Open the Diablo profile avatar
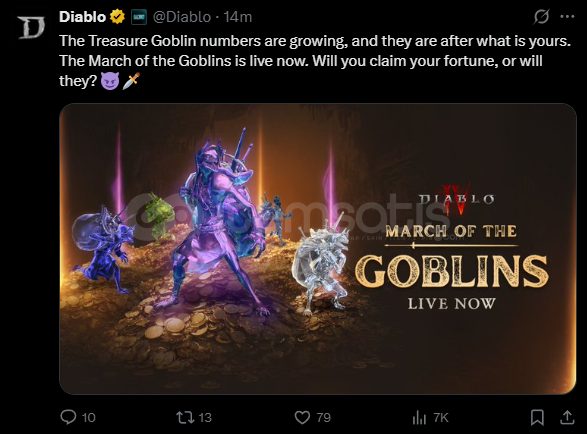The image size is (587, 434). [x=31, y=27]
